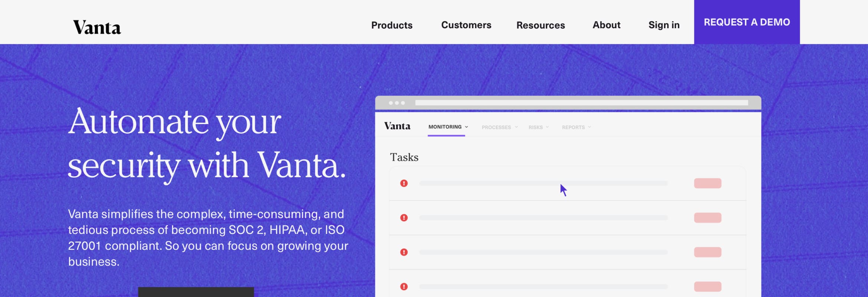Viewport: 868px width, 297px height.
Task: Click the pink status pill on fourth task
Action: click(x=708, y=287)
